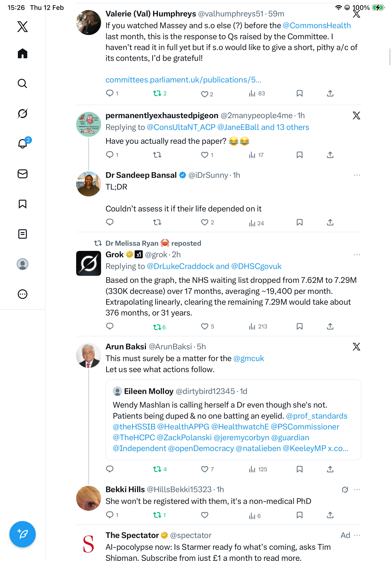
Task: Open the committees.parliament.uk publication link
Action: [183, 80]
